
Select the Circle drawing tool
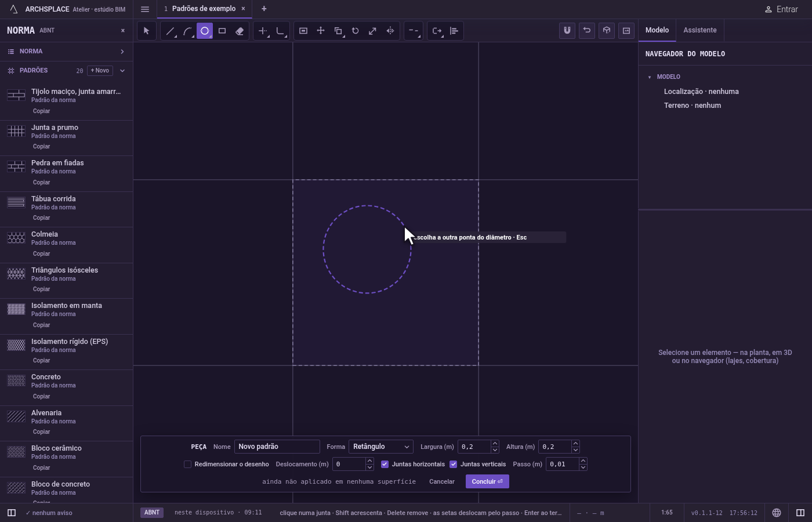pos(205,31)
